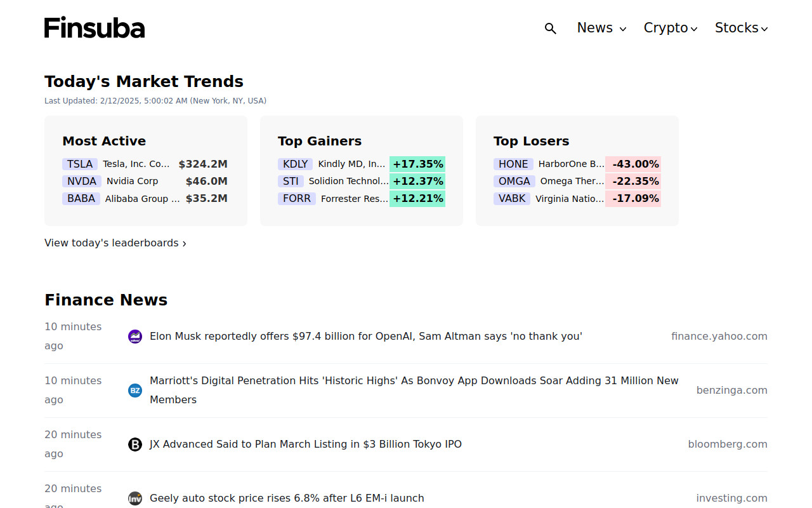Open the JX Advanced Tokyo IPO article
The width and height of the screenshot is (812, 508).
pyautogui.click(x=306, y=444)
